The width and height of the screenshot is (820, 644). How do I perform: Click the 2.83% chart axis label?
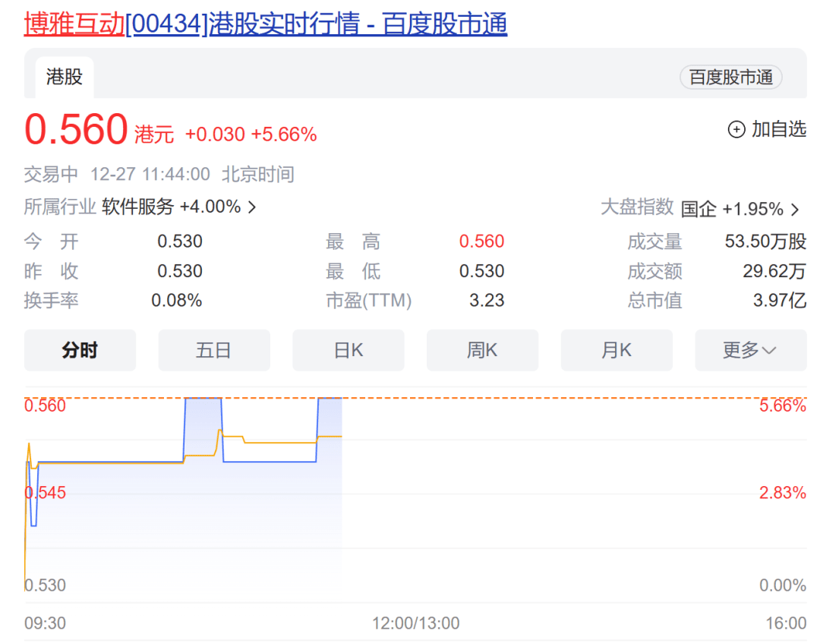[783, 493]
